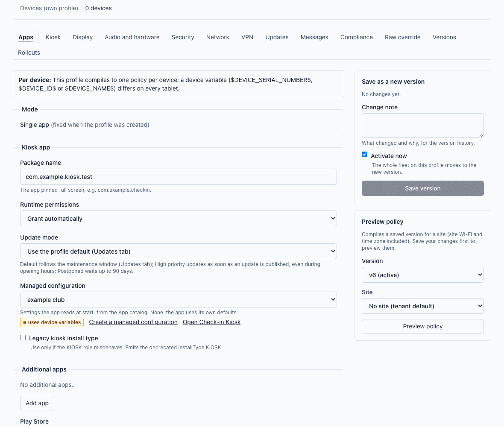Viewport: 504px width, 427px height.
Task: Follow the 'Open Check-in Kiosk' link
Action: pos(211,322)
